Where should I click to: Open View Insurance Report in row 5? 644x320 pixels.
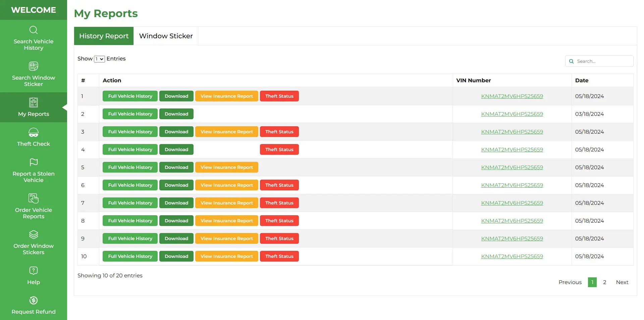[x=227, y=167]
